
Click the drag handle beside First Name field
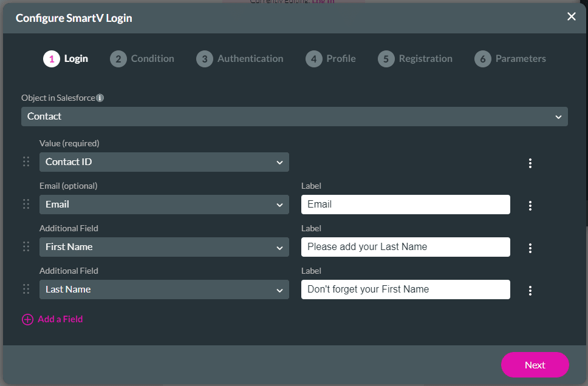26,246
